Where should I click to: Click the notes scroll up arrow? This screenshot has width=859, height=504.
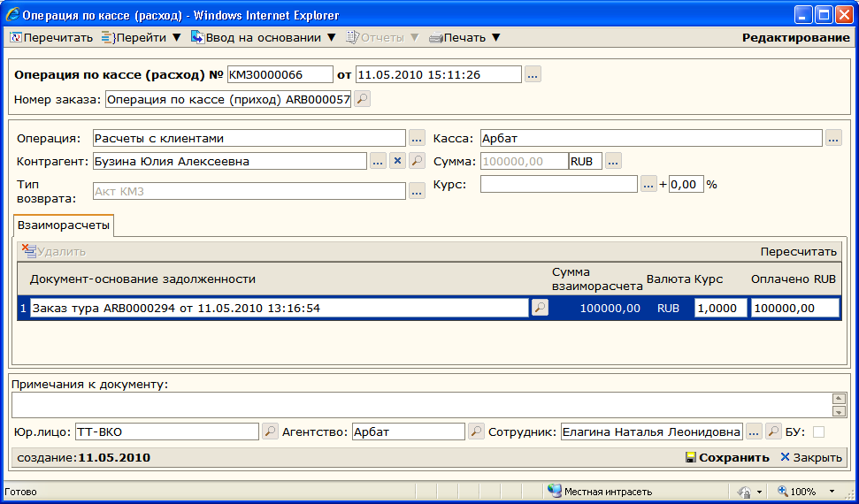[x=839, y=399]
